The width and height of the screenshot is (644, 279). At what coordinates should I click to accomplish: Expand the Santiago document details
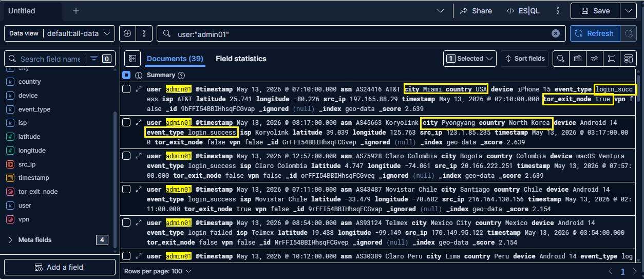[139, 189]
